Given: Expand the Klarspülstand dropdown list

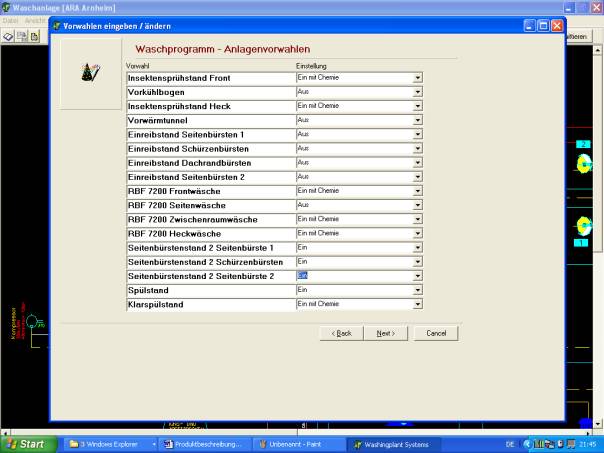Looking at the screenshot, I should [418, 303].
